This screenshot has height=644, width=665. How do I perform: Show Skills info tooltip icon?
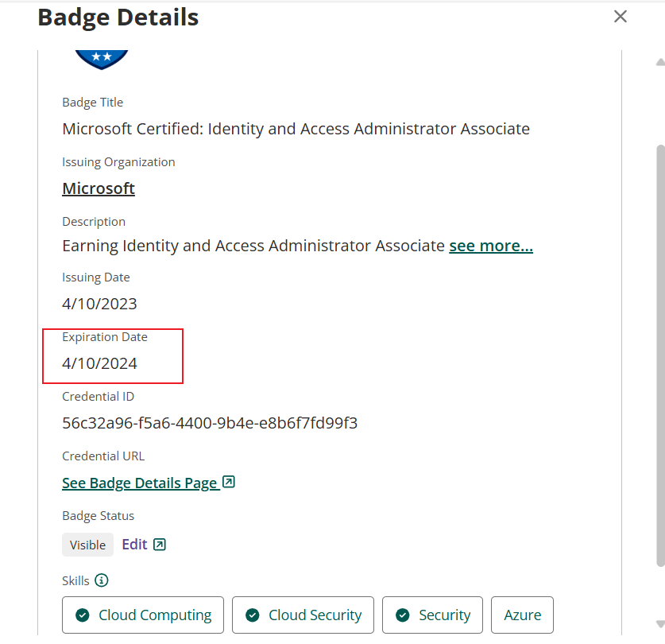click(x=102, y=580)
